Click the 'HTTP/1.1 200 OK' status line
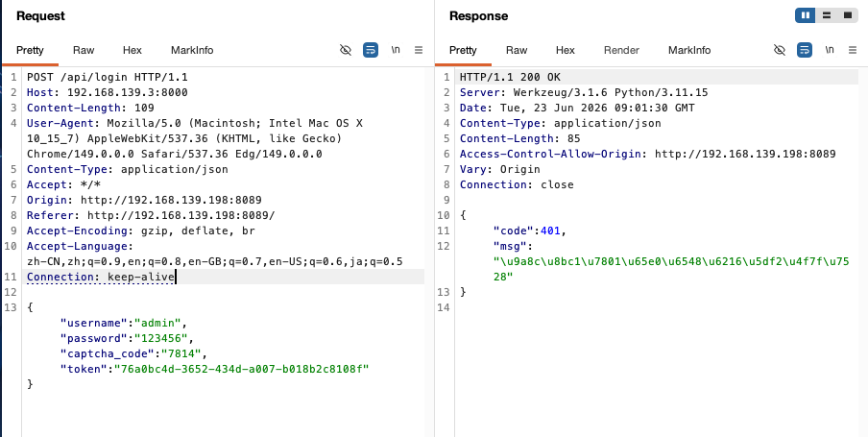Screen dimensions: 868x437 pyautogui.click(x=510, y=77)
